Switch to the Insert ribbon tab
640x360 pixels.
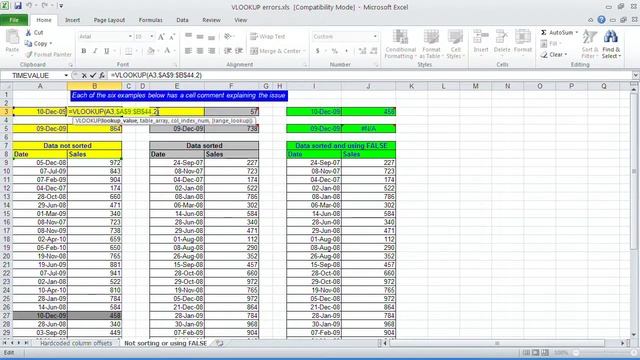tap(73, 20)
